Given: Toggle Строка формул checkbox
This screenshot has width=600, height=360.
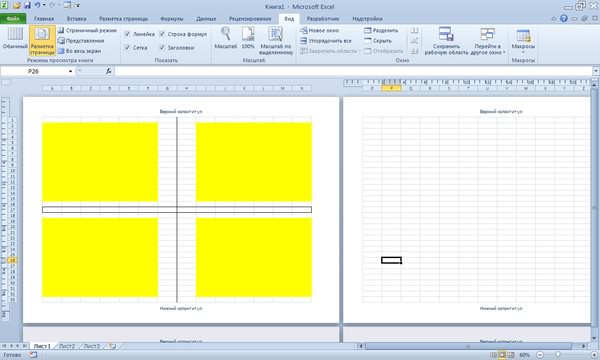Looking at the screenshot, I should click(162, 34).
